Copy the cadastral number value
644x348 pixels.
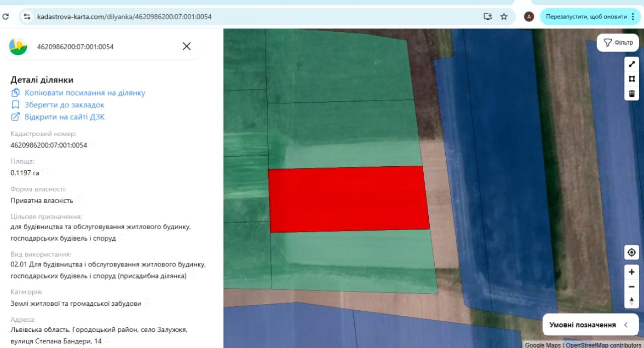93,144
